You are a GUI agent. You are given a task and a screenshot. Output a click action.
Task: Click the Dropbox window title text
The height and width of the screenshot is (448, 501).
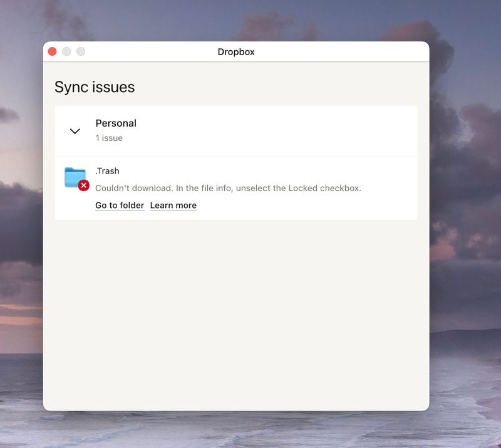coord(236,52)
